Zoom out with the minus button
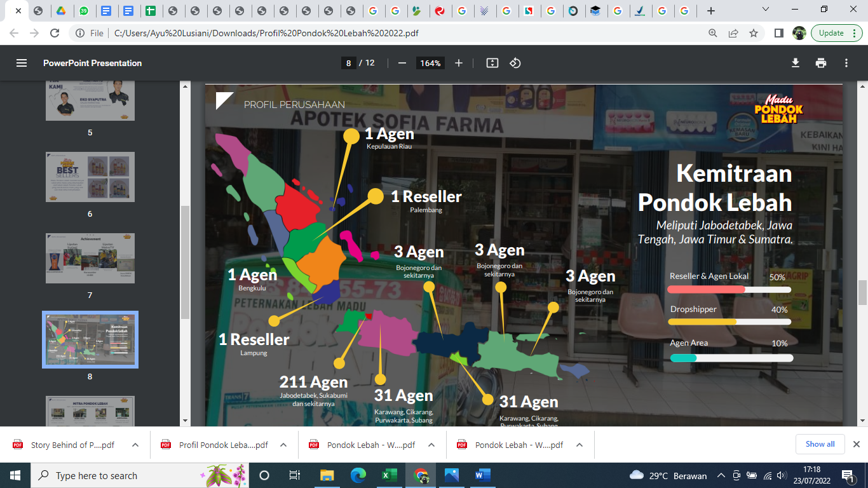Screen dimensions: 868x488 tap(402, 63)
